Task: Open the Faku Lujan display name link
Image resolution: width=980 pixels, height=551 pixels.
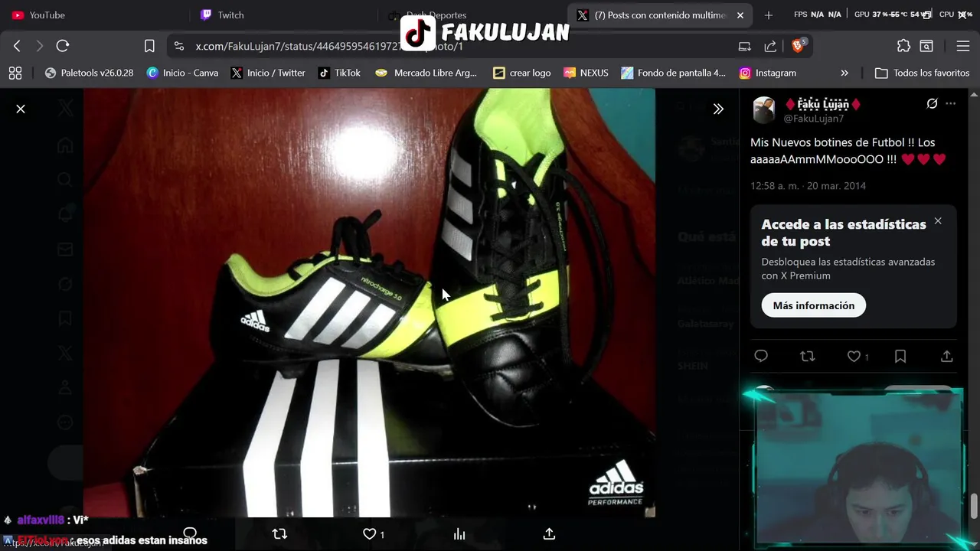Action: click(823, 104)
